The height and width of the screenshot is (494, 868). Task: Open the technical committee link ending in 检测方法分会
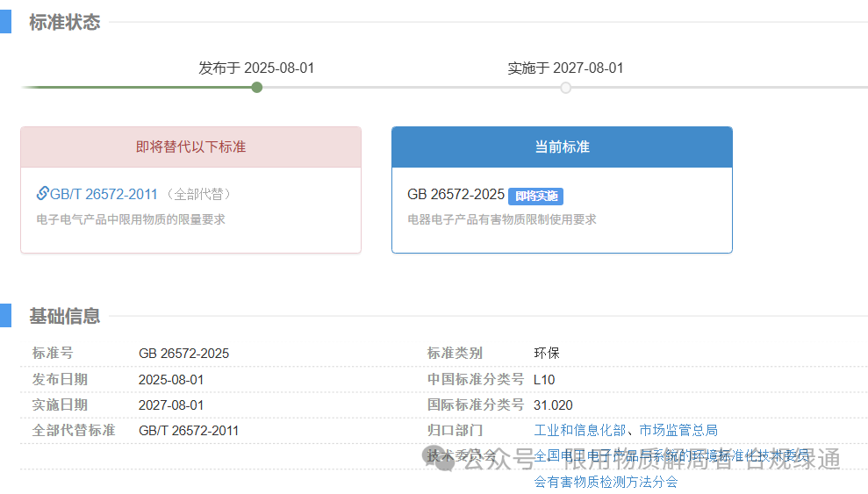point(606,481)
